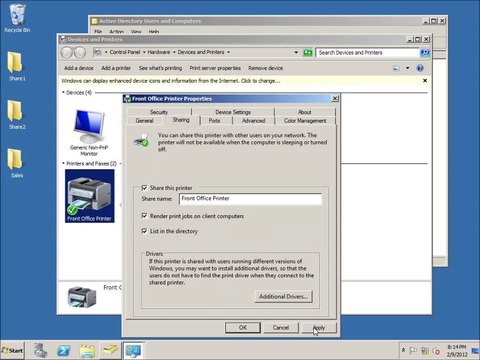Collapse the Printers and Faxes (2) group
The height and width of the screenshot is (360, 480).
tap(63, 163)
